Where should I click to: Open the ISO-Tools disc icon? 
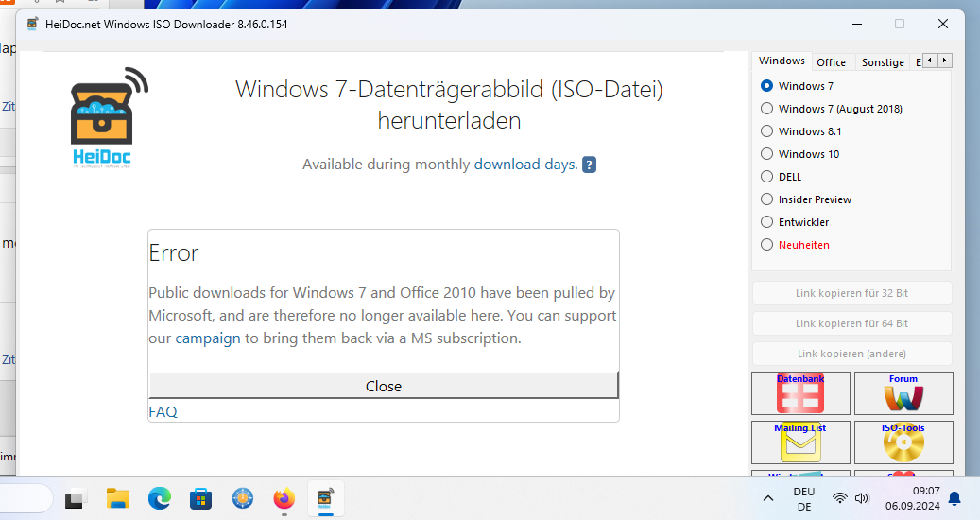coord(903,442)
